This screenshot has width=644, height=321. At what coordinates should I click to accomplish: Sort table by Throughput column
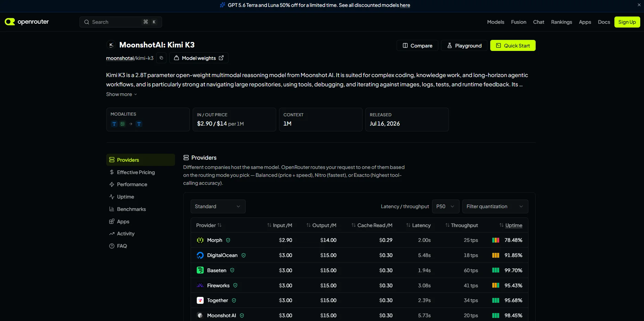(462, 225)
